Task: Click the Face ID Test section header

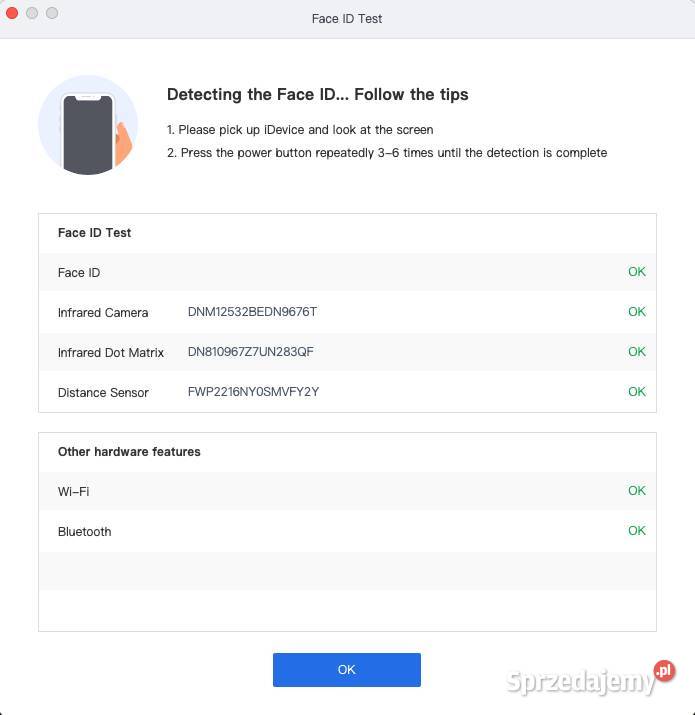Action: tap(95, 233)
